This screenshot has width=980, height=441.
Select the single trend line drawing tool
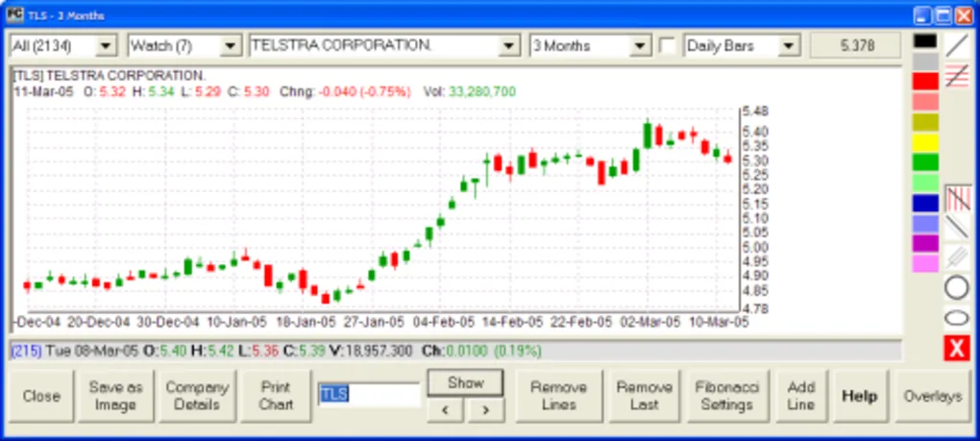956,45
